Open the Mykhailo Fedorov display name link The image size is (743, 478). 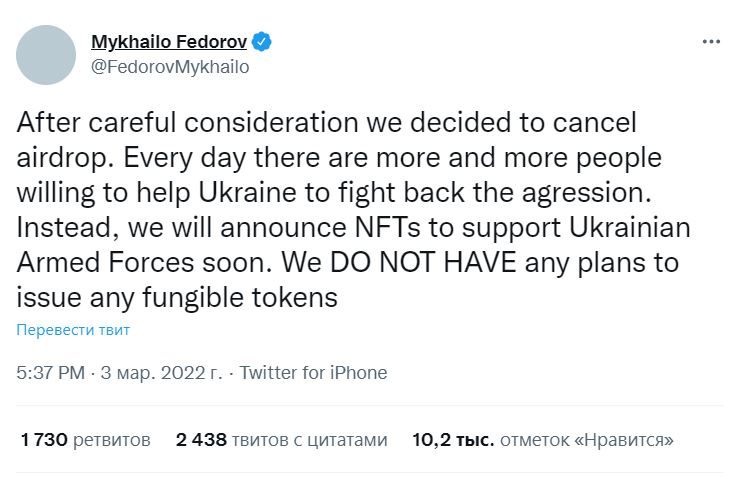[x=169, y=42]
